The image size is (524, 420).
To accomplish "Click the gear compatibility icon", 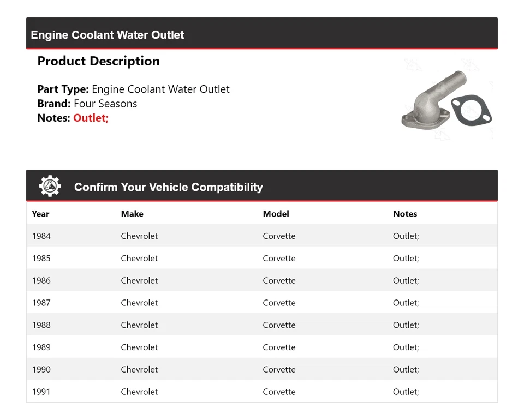I will click(50, 187).
